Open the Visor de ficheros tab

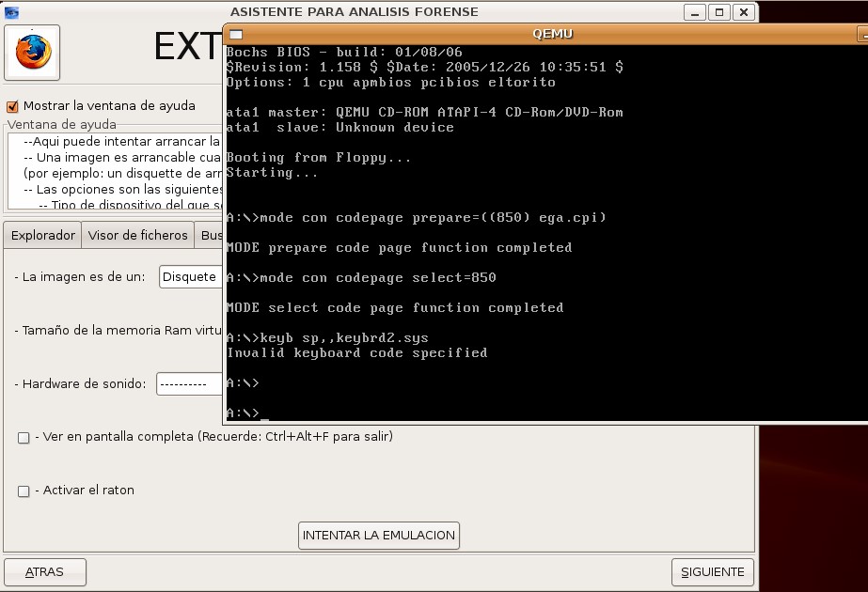coord(138,235)
